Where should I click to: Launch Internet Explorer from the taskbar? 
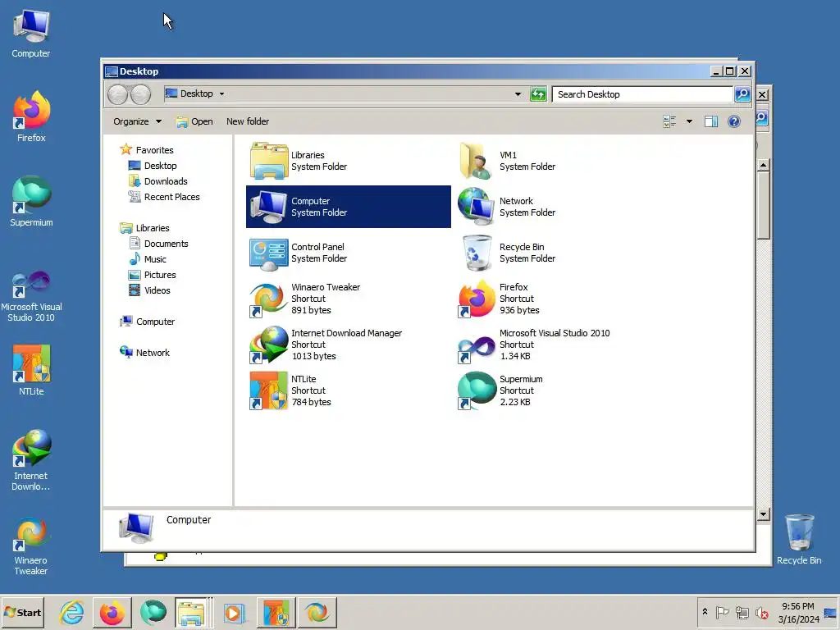[x=72, y=613]
